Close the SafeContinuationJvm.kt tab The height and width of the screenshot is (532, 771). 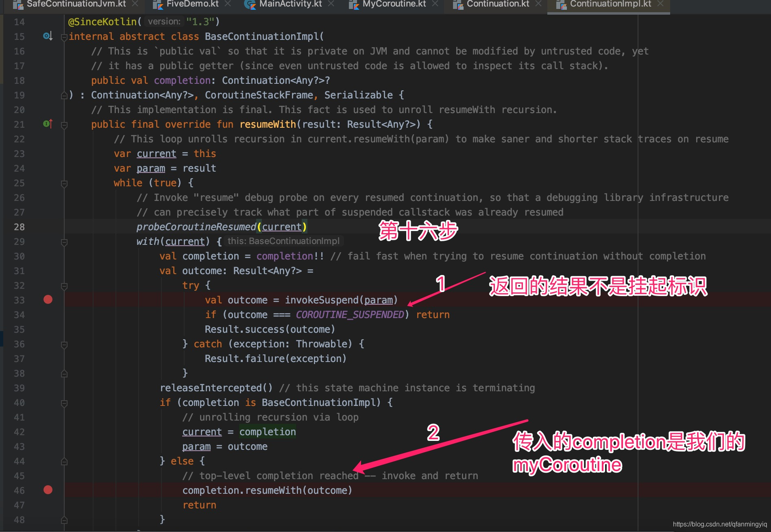(x=135, y=4)
